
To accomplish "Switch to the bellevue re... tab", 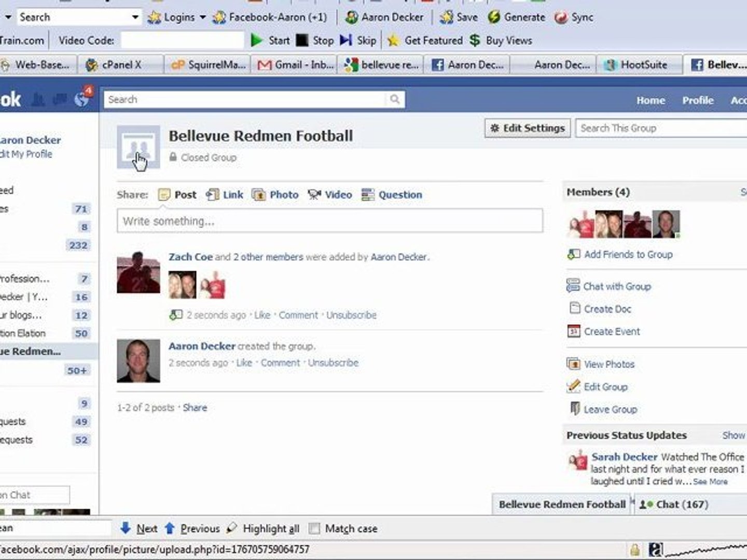I will coord(381,65).
